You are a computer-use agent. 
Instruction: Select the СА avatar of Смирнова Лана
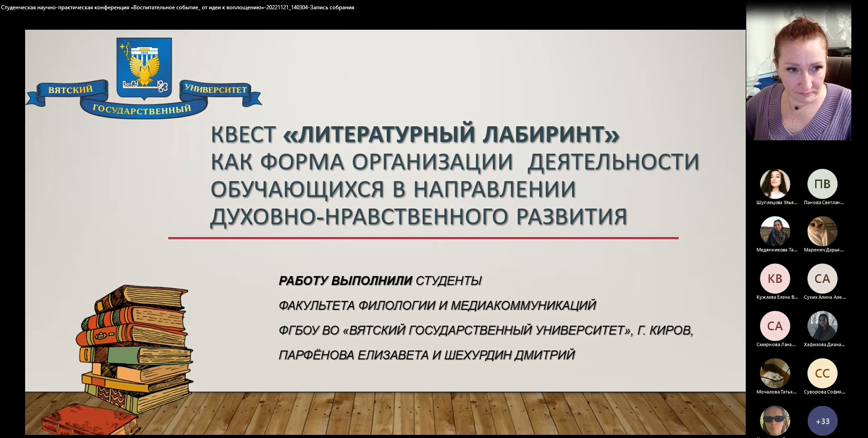[x=775, y=326]
